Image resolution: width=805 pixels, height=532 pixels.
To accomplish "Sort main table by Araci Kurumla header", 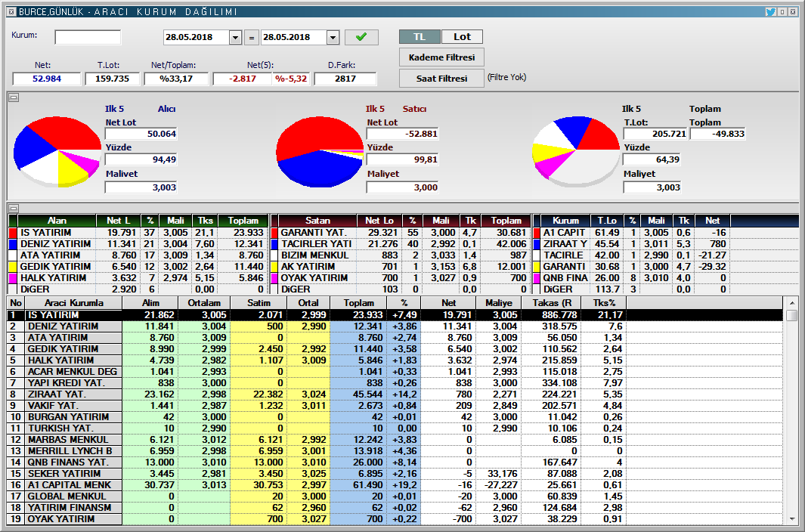I will pyautogui.click(x=74, y=303).
